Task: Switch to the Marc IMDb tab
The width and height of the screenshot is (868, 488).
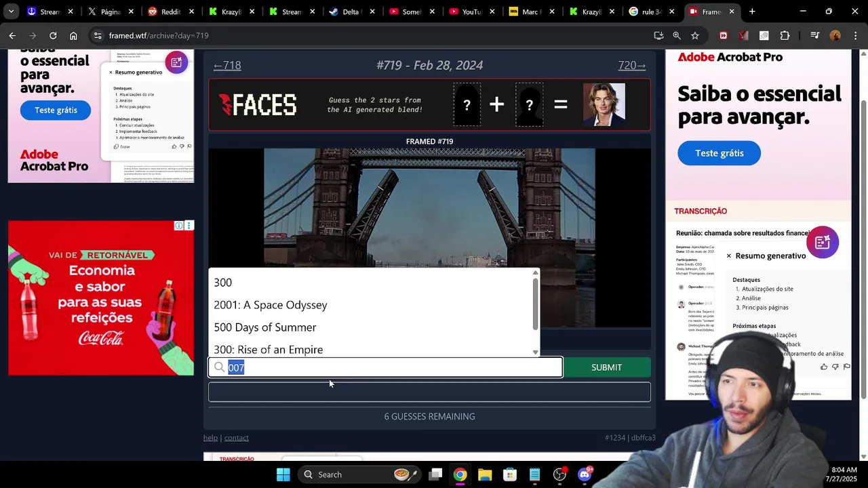Action: pos(532,12)
